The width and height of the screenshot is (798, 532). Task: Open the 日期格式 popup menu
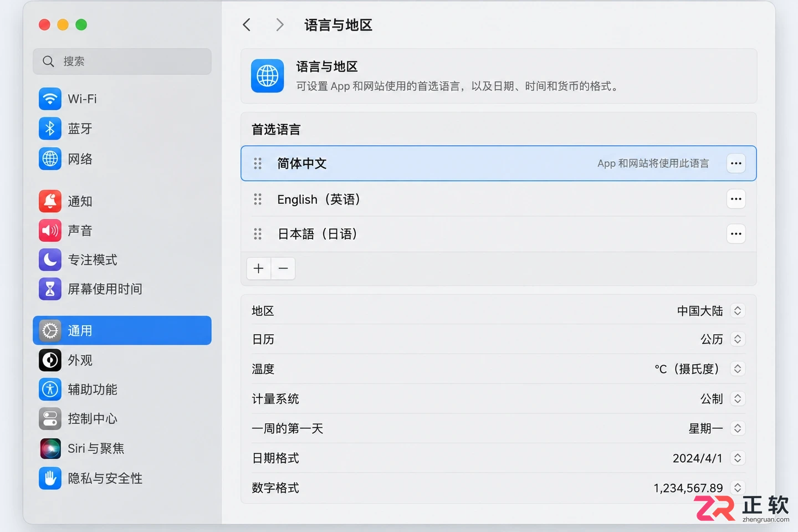737,458
